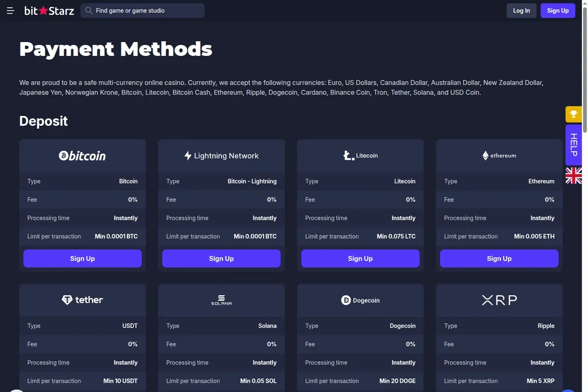Select the 'Min 5 XRP' limit value
Image resolution: width=588 pixels, height=392 pixels.
[x=540, y=381]
